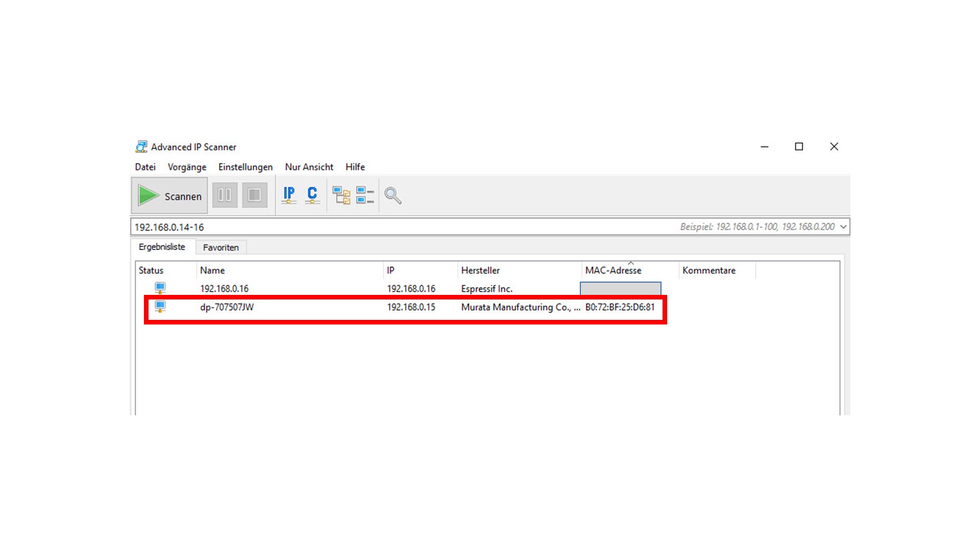Stop the scan with the stop icon
Viewport: 980px width, 551px height.
(255, 195)
